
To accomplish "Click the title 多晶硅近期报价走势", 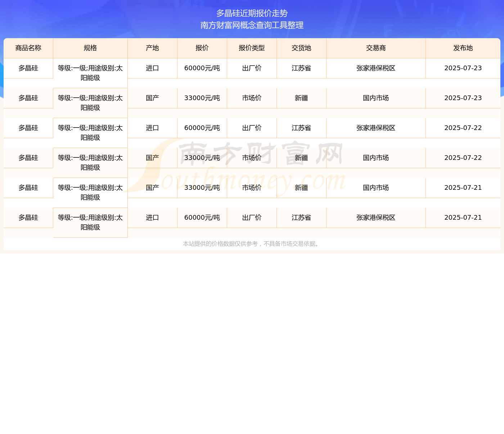I will point(252,13).
